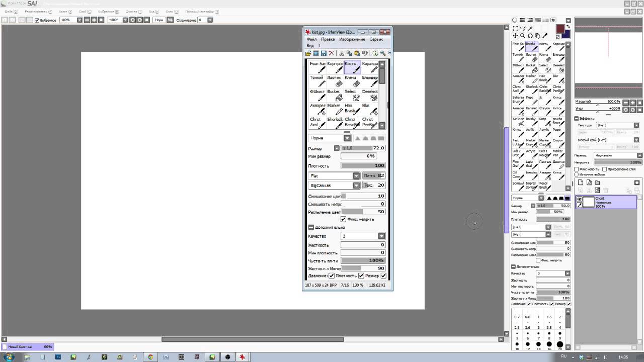Select the eyedropper tool in SAI
644x362 pixels.
click(x=545, y=36)
